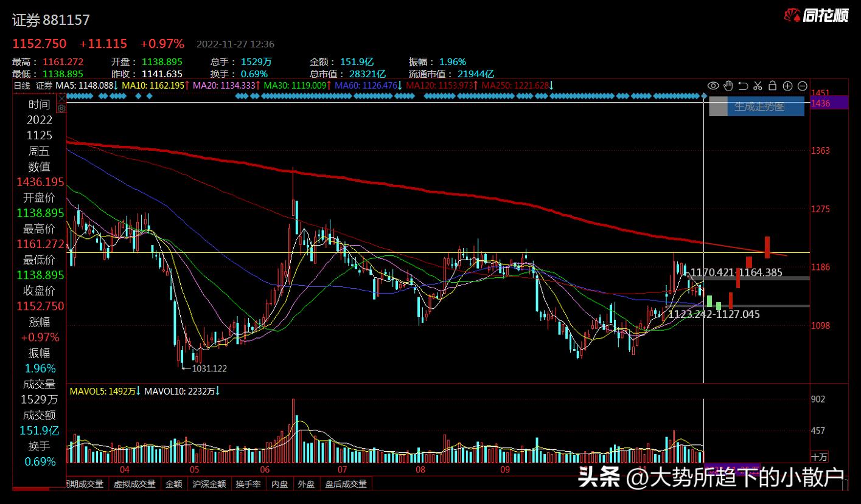Click the 1275 price axis label
This screenshot has height=504, width=861.
click(x=820, y=209)
